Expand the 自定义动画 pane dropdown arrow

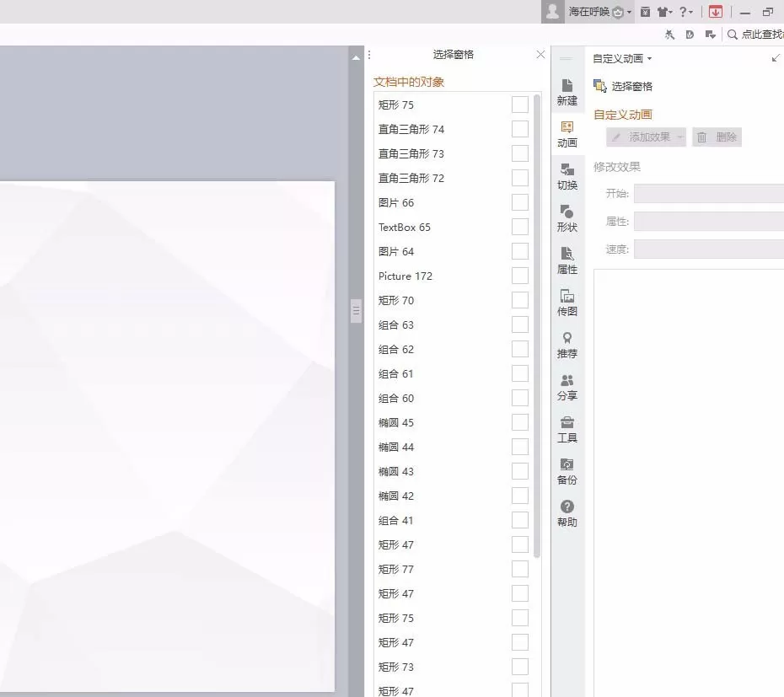pyautogui.click(x=649, y=58)
